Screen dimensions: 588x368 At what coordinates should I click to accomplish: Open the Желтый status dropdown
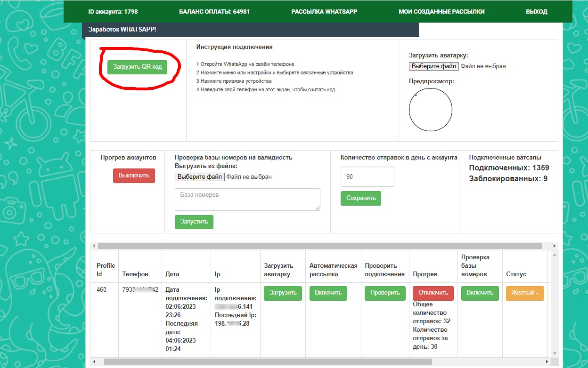525,293
